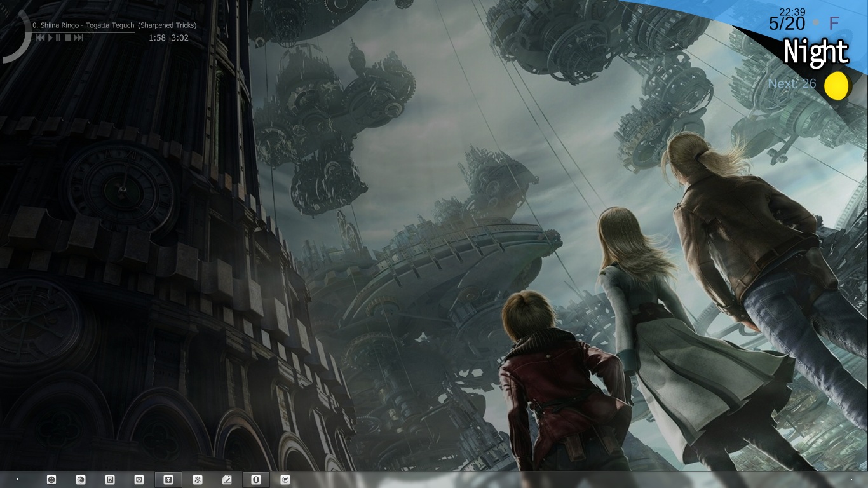
Task: Click the 'Next: 26' moon countdown text
Action: click(x=792, y=83)
